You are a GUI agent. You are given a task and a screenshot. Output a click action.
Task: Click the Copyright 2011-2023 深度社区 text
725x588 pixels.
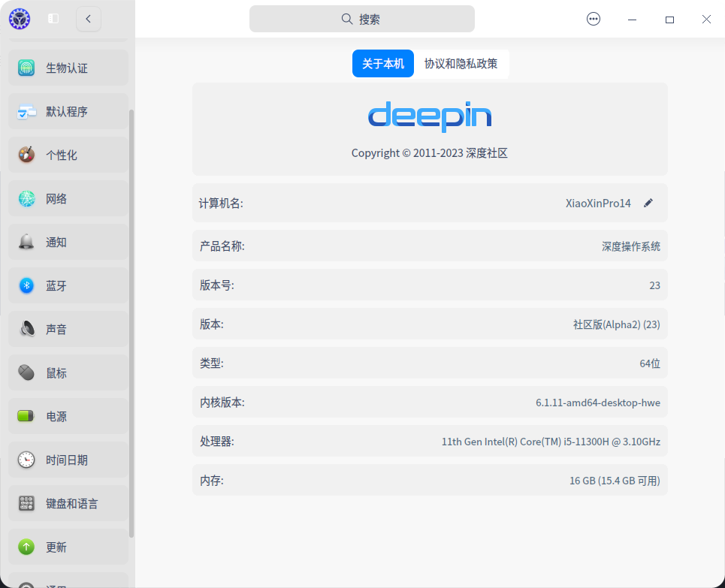pyautogui.click(x=430, y=153)
